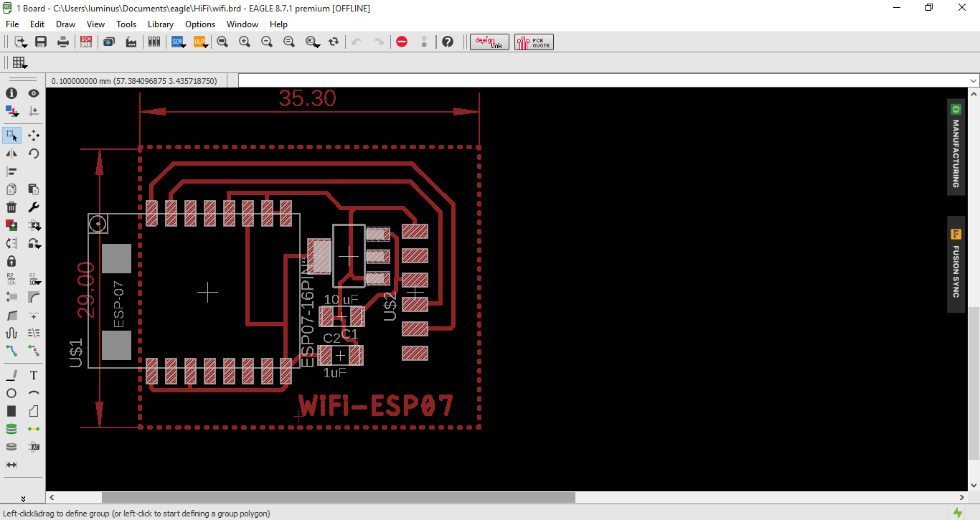Click the Redraw zoom icon
This screenshot has width=980, height=520.
point(289,42)
